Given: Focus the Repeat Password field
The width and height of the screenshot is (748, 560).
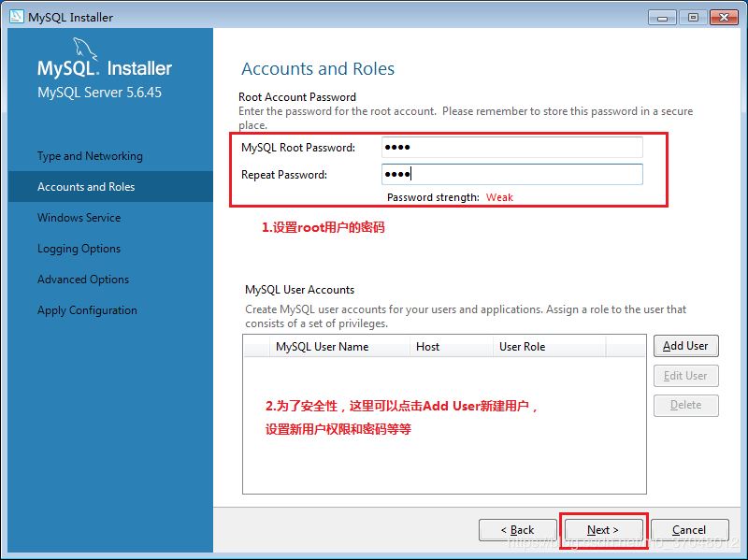Looking at the screenshot, I should [511, 174].
